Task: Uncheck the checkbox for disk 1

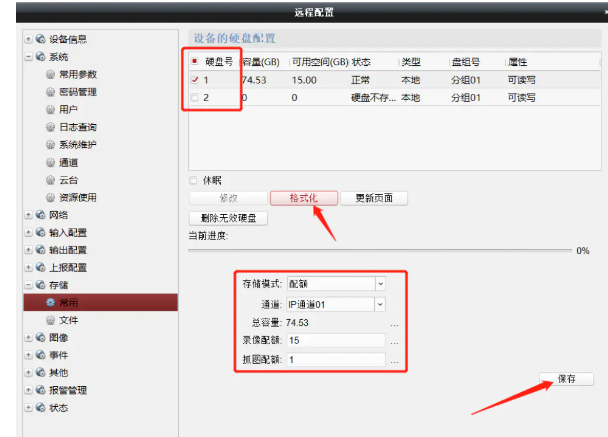Action: click(x=195, y=80)
